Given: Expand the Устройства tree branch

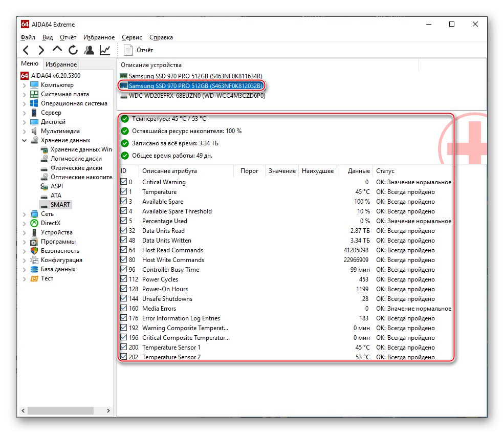Looking at the screenshot, I should (24, 232).
